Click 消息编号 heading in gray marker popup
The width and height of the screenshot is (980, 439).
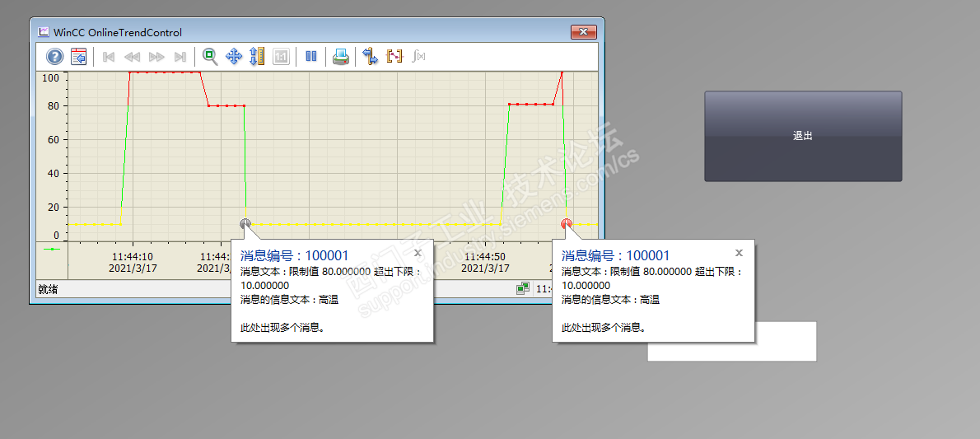pyautogui.click(x=294, y=255)
